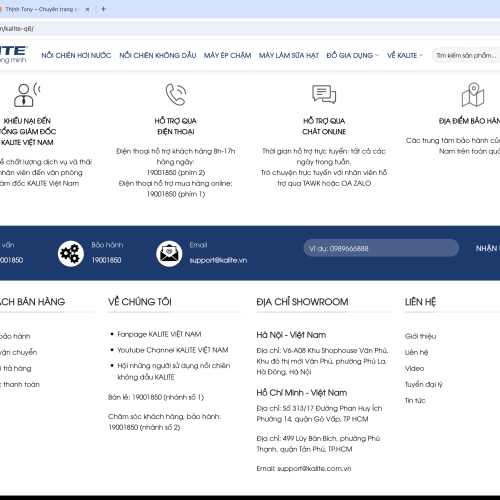Click the warranty gears icon
Image resolution: width=500 pixels, height=500 pixels.
[70, 253]
